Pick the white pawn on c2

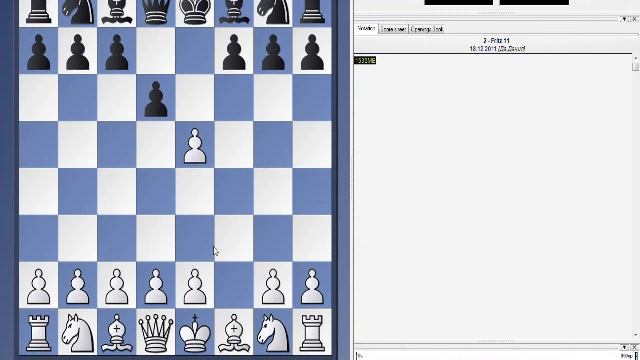tap(117, 286)
